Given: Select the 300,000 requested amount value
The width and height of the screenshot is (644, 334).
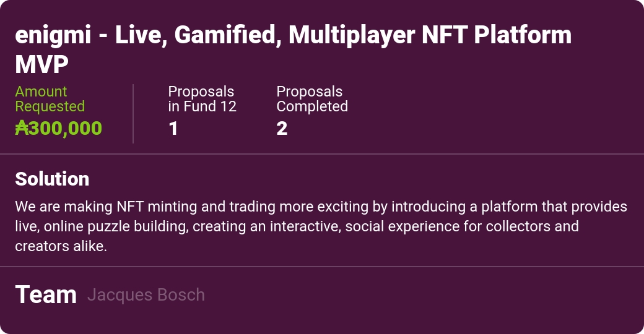Looking at the screenshot, I should (x=65, y=128).
